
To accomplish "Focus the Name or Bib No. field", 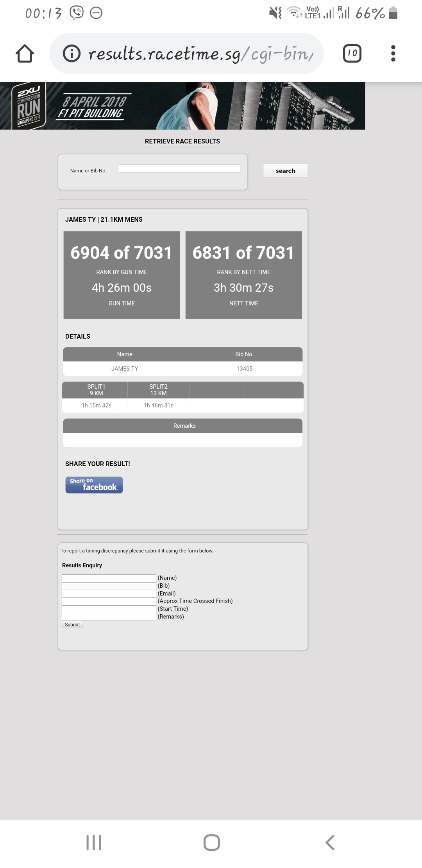I will point(179,169).
